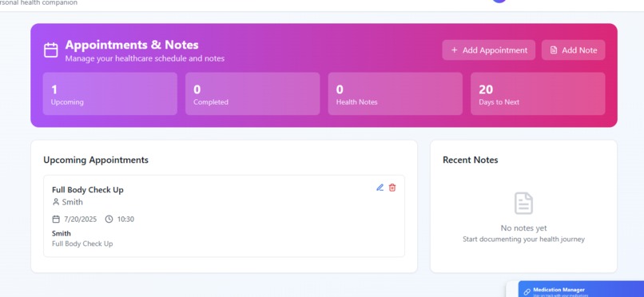Image resolution: width=644 pixels, height=297 pixels.
Task: Select the Completed stat card
Action: 252,93
